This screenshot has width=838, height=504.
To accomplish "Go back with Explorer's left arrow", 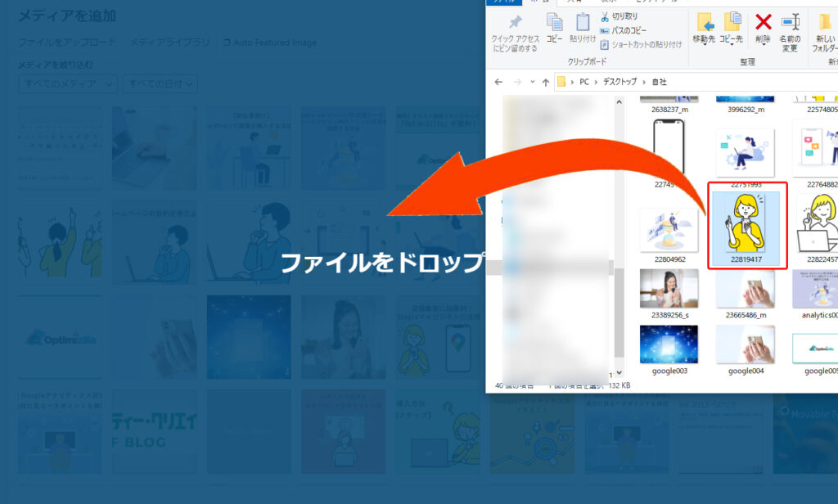I will click(x=498, y=82).
